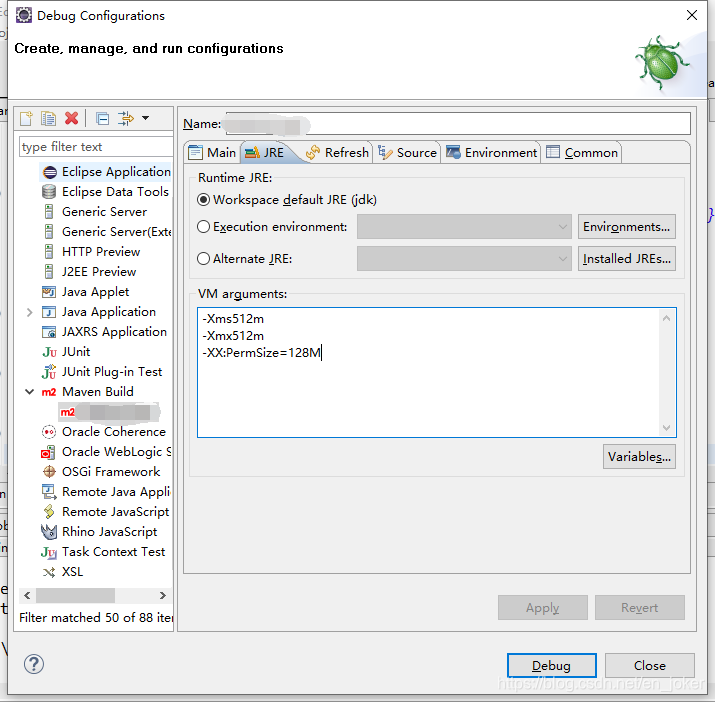Focus the type filter text field

click(x=96, y=147)
